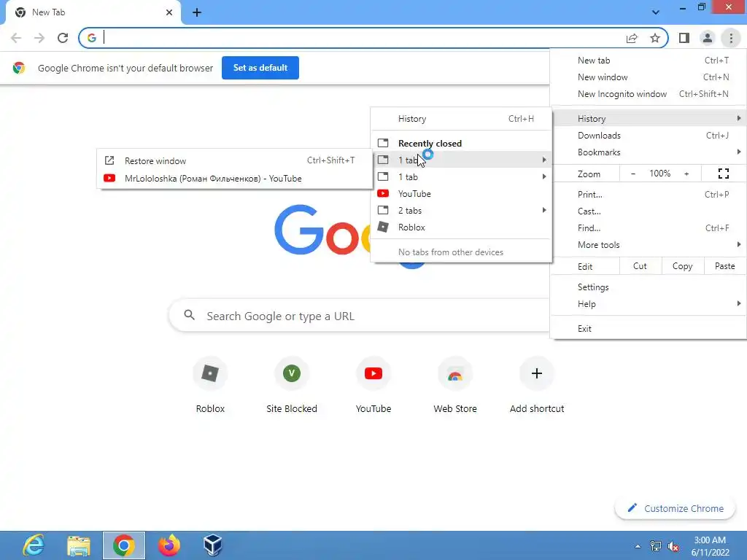Image resolution: width=747 pixels, height=560 pixels.
Task: Show hidden tray icons arrow
Action: 638,546
